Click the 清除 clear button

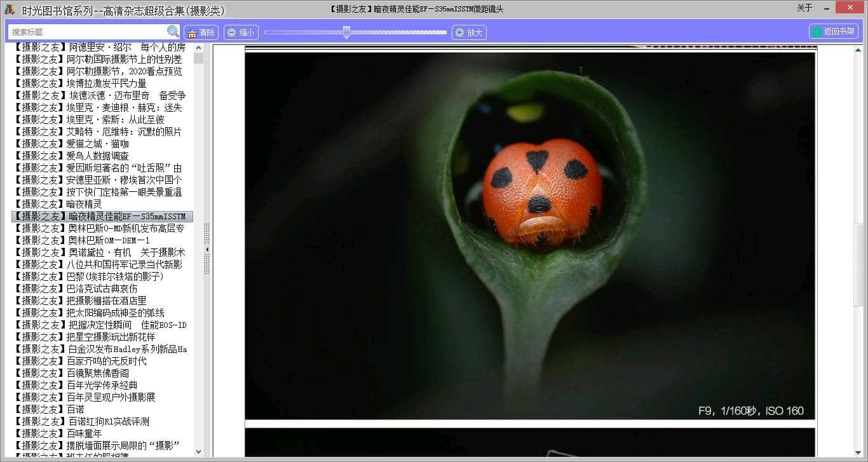pos(201,32)
